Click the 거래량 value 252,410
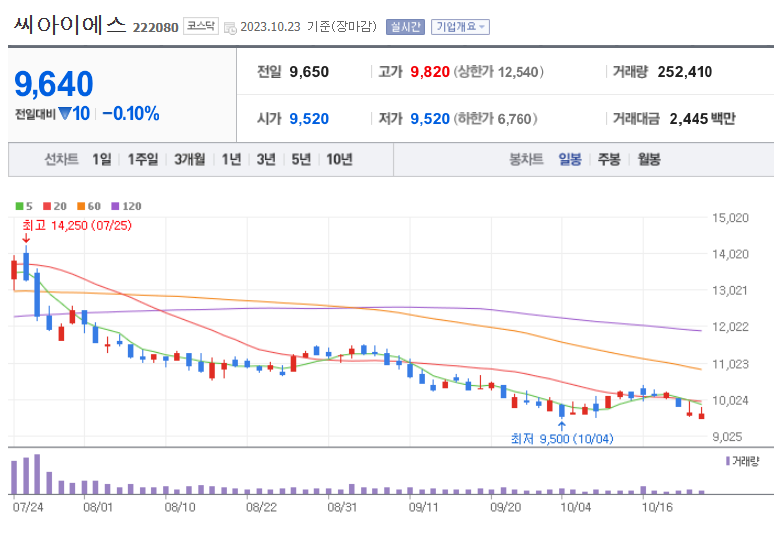The height and width of the screenshot is (534, 774). (685, 72)
